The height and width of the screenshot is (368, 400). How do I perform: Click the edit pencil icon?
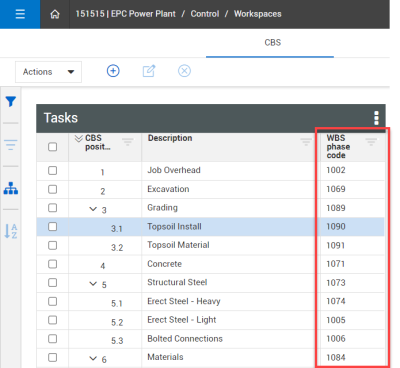point(149,71)
